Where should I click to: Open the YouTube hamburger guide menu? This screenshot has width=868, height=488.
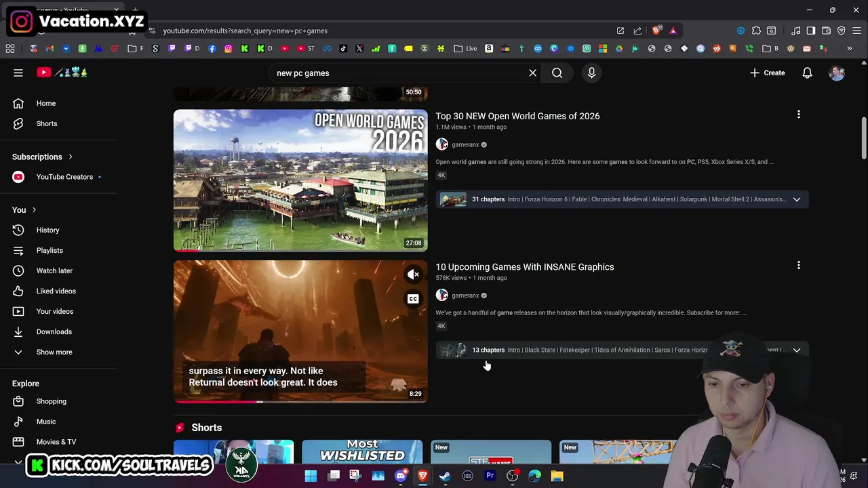click(x=18, y=73)
